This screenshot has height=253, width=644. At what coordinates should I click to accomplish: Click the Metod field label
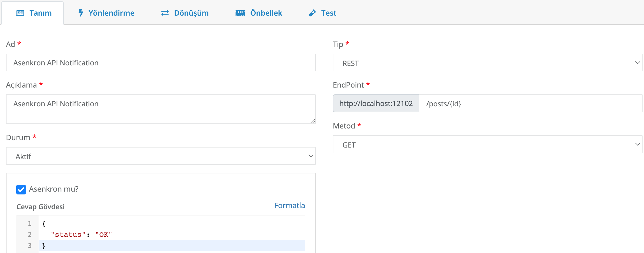point(344,126)
